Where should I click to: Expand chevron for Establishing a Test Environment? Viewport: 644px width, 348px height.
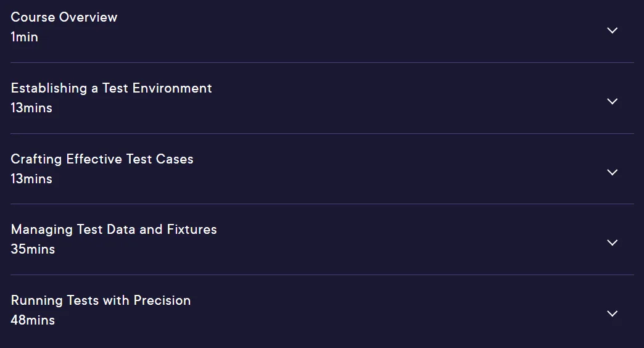pos(612,101)
